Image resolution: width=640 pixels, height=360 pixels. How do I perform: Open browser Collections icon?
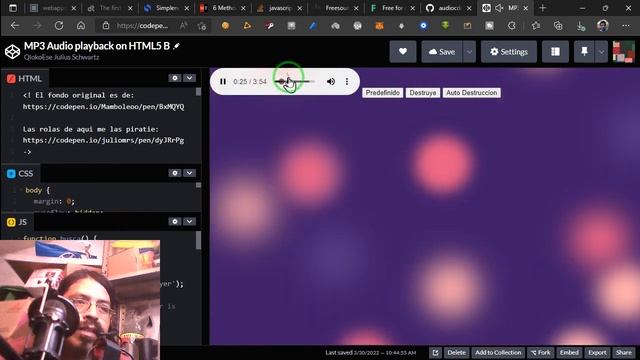[558, 26]
